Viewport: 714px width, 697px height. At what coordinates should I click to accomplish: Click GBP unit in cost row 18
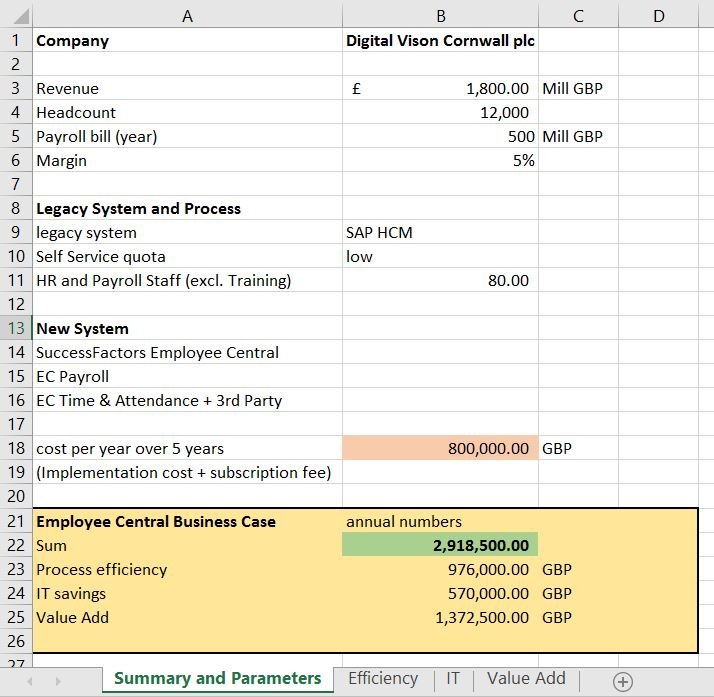point(578,448)
